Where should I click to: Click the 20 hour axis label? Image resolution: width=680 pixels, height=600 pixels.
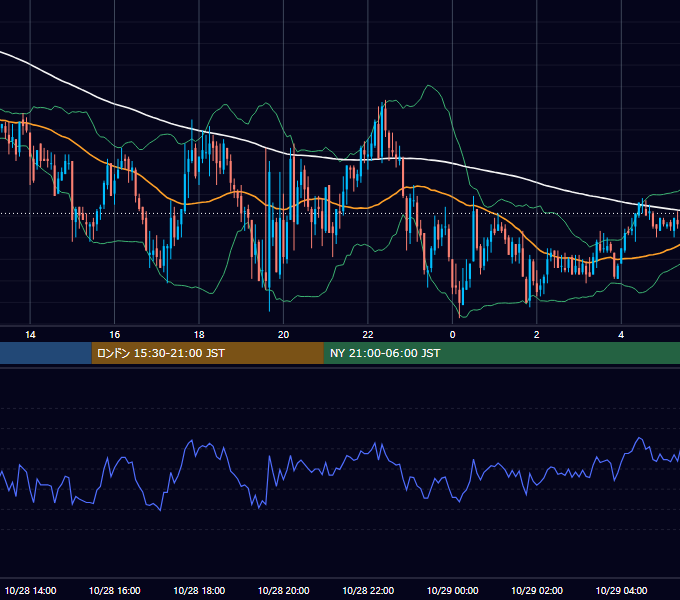point(283,335)
